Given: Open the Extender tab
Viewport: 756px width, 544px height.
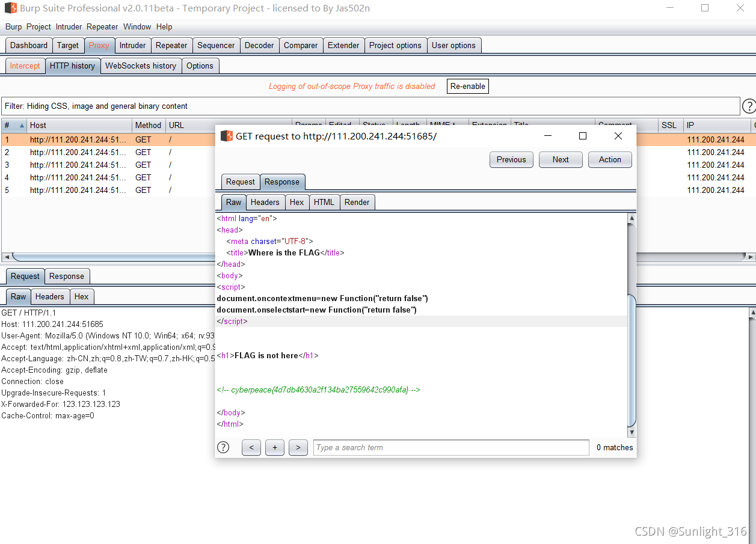Looking at the screenshot, I should click(343, 46).
